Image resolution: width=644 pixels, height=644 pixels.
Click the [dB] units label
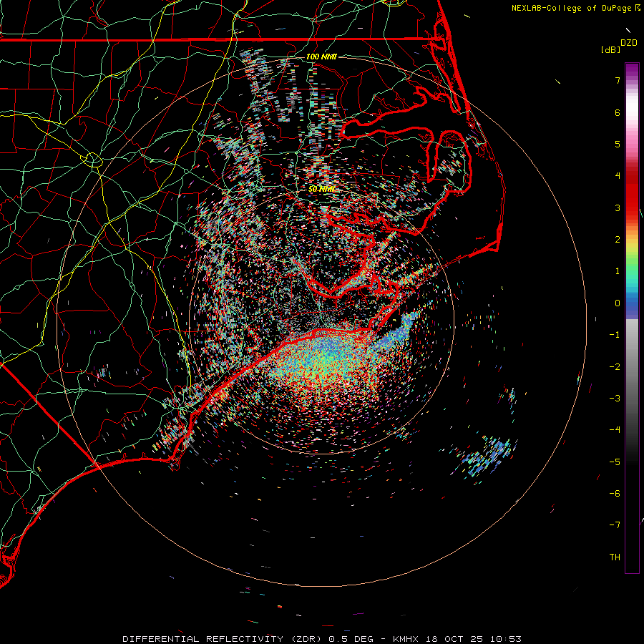click(611, 49)
